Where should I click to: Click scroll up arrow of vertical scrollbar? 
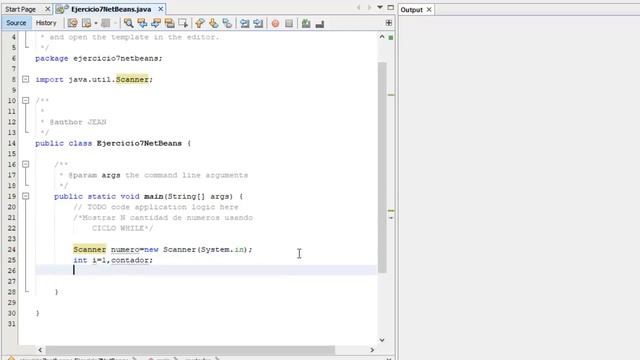tap(382, 37)
